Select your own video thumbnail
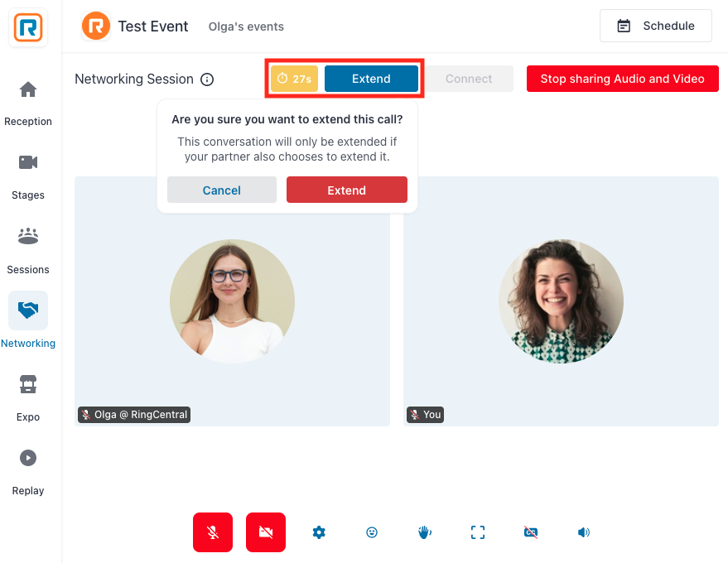This screenshot has width=728, height=563. tap(561, 301)
